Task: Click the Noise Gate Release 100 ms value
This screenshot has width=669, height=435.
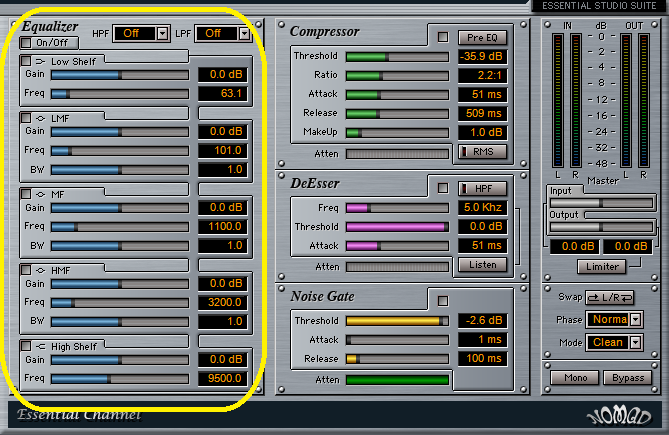Action: point(483,358)
